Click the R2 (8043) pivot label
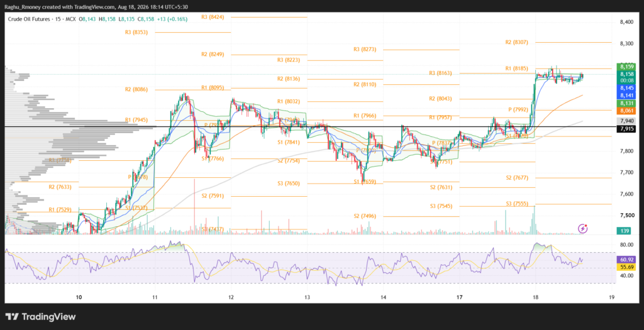The width and height of the screenshot is (644, 330). 440,99
